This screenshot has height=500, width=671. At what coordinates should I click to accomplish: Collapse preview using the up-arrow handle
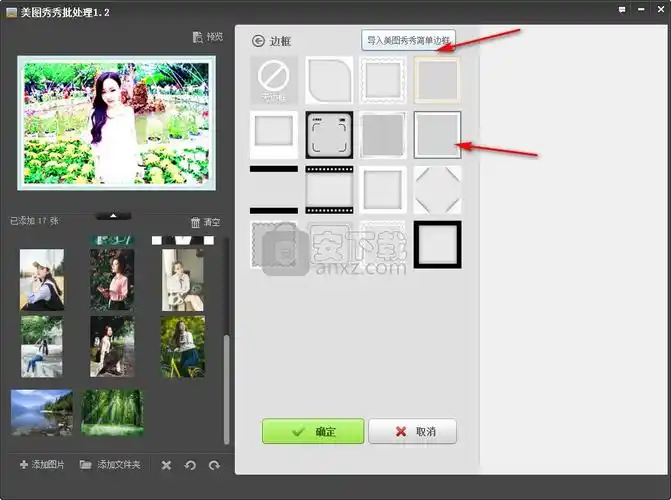[x=113, y=215]
